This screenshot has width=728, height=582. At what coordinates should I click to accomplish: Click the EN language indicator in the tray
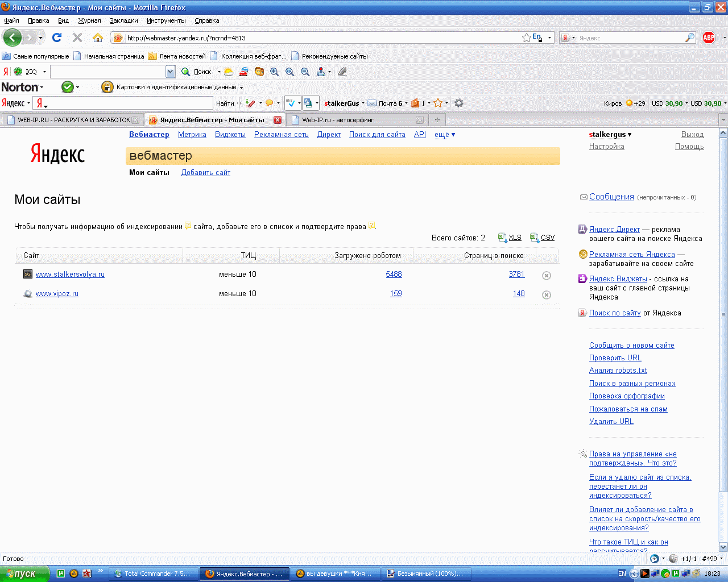coord(622,573)
